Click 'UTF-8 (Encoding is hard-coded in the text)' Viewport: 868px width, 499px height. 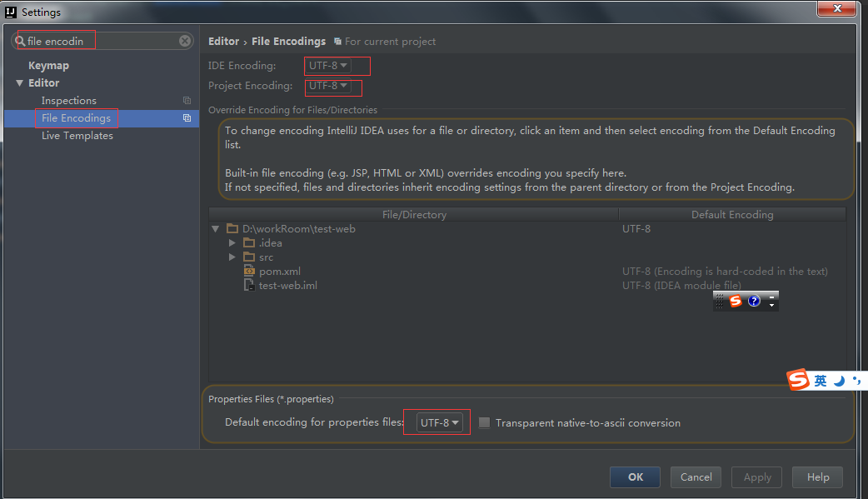(725, 272)
